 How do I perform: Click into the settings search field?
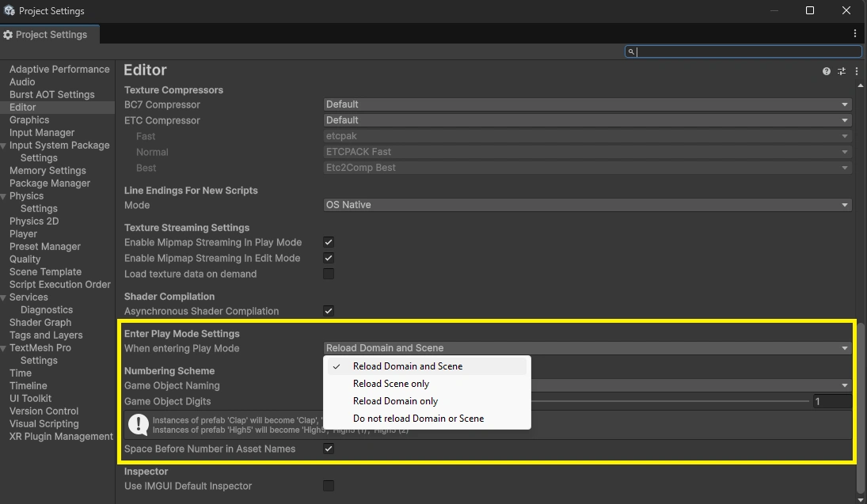(744, 51)
